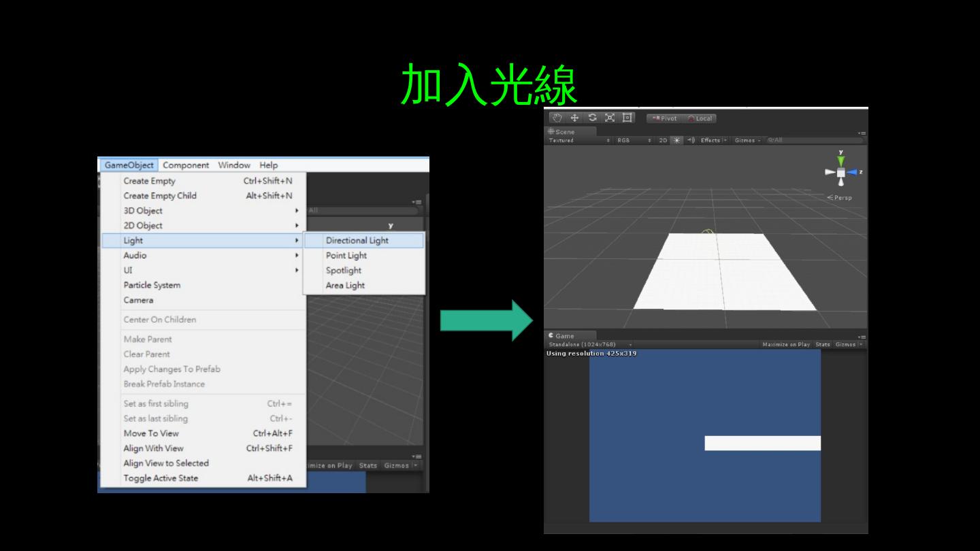980x551 pixels.
Task: Expand the Audio submenu
Action: [x=203, y=256]
